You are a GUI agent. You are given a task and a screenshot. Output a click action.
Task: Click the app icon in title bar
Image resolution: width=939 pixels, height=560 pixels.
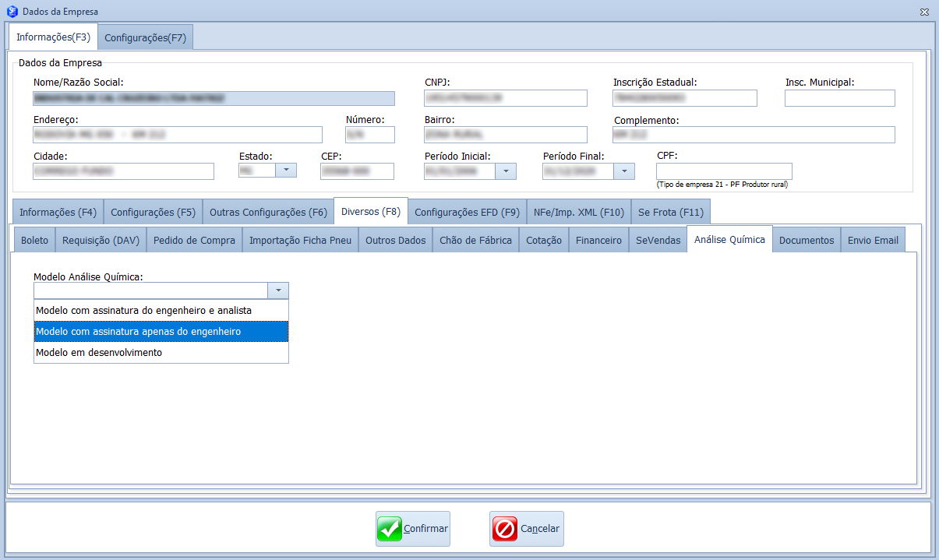click(x=12, y=12)
